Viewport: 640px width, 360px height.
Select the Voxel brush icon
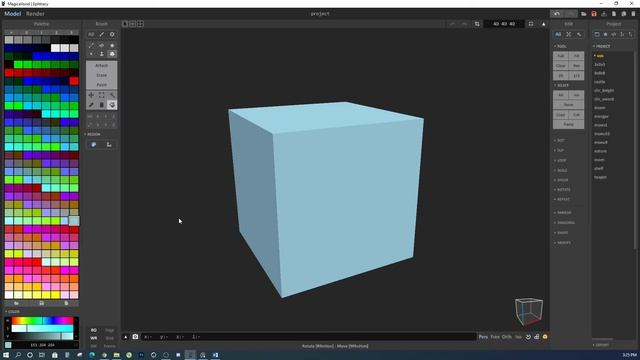pyautogui.click(x=91, y=53)
